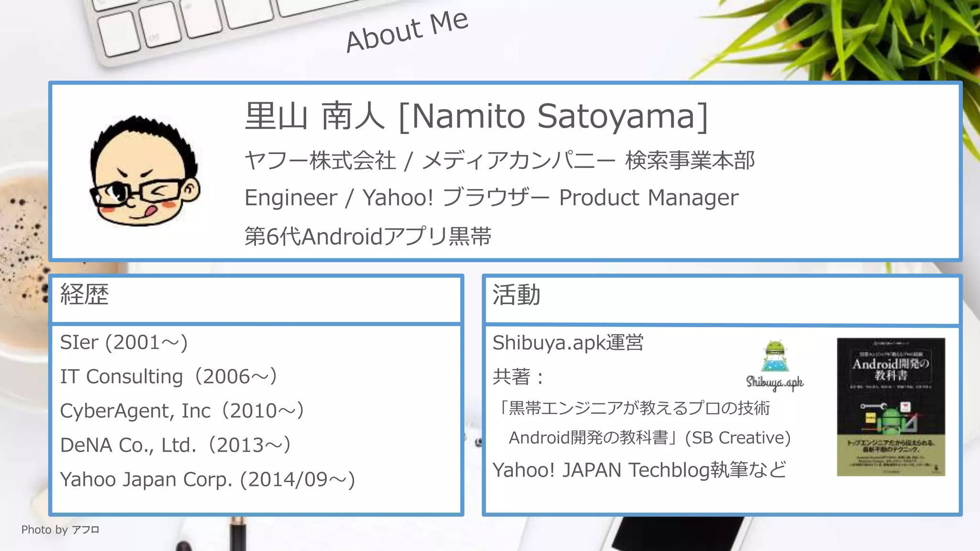The width and height of the screenshot is (980, 551).
Task: Click the IT Consulting (2006～) entry
Action: (168, 377)
